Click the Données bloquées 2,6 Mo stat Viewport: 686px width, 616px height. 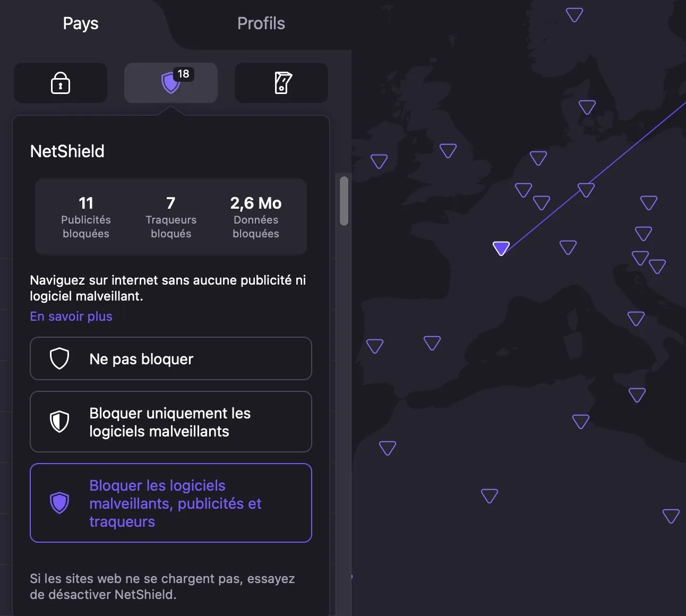256,217
